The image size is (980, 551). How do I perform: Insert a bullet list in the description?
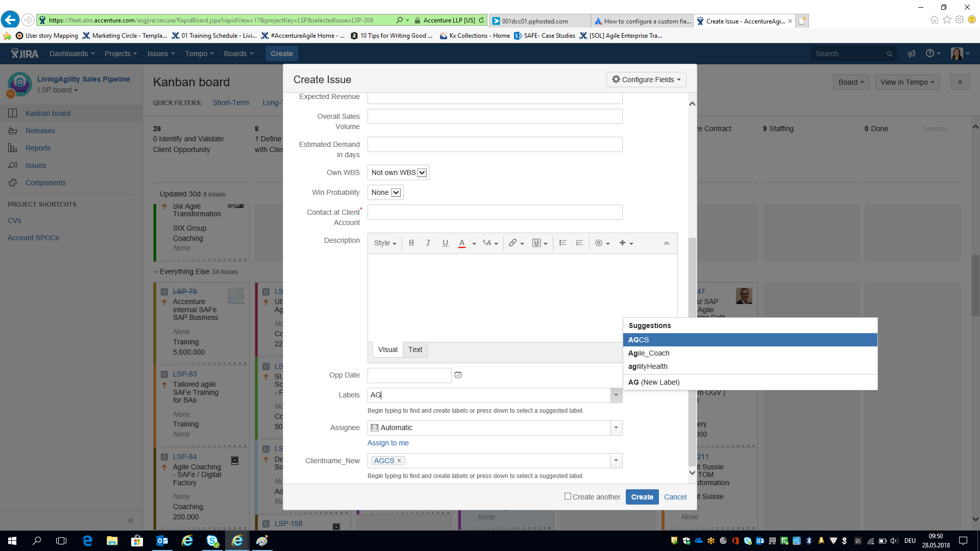click(562, 243)
